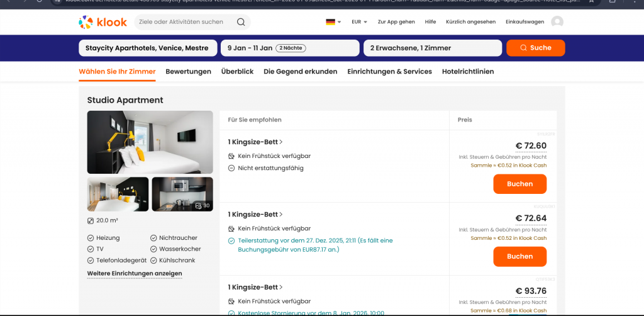Click the search magnifier icon
The width and height of the screenshot is (644, 316).
pos(241,22)
